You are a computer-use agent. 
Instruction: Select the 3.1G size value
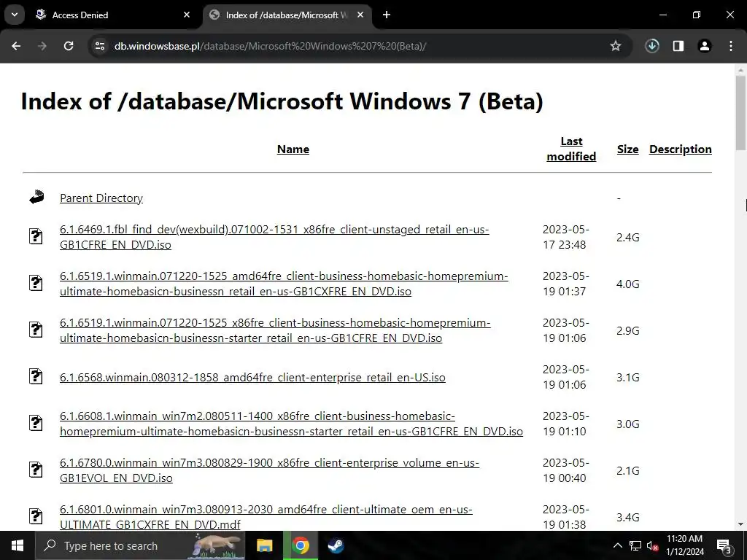tap(627, 377)
